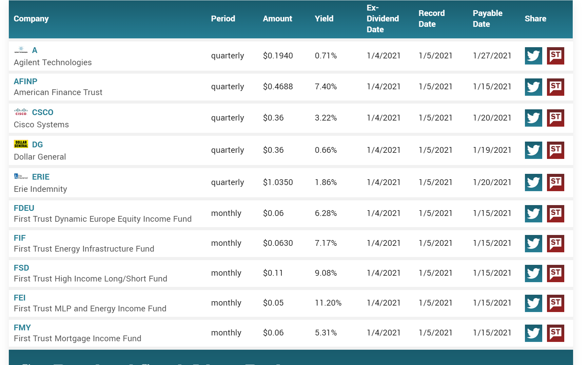Tweet the Erie Indemnity dividend
The image size is (588, 365).
pyautogui.click(x=533, y=182)
